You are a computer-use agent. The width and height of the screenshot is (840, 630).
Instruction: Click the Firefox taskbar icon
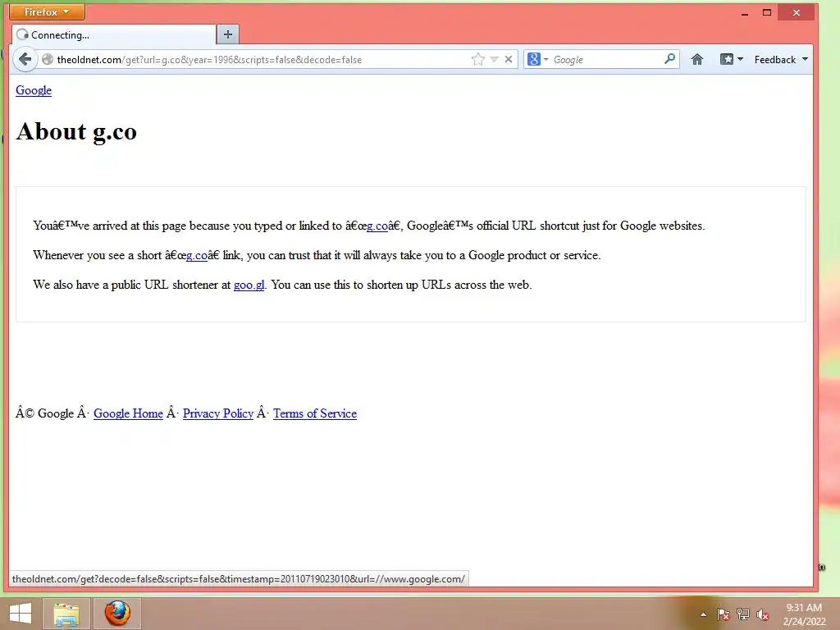[x=117, y=614]
